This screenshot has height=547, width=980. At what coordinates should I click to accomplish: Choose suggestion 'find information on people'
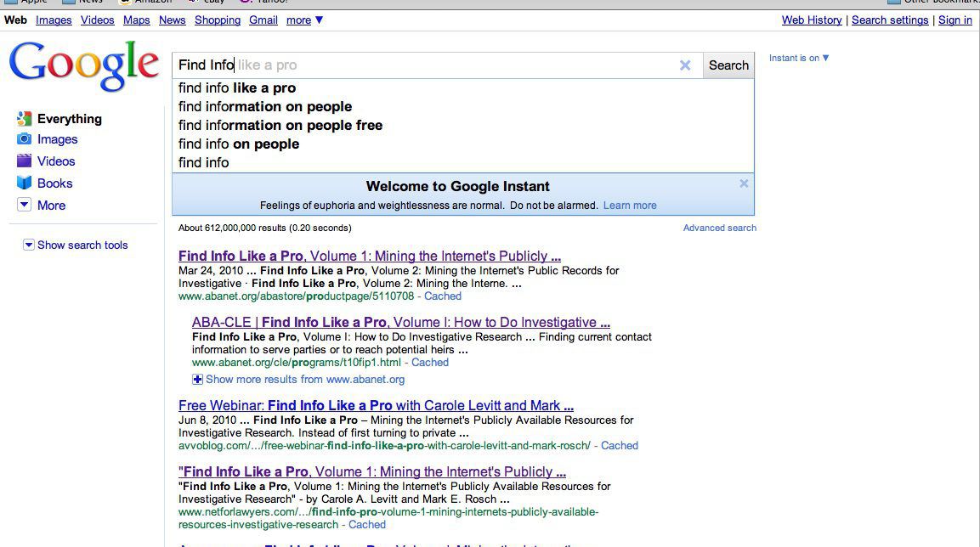463,107
